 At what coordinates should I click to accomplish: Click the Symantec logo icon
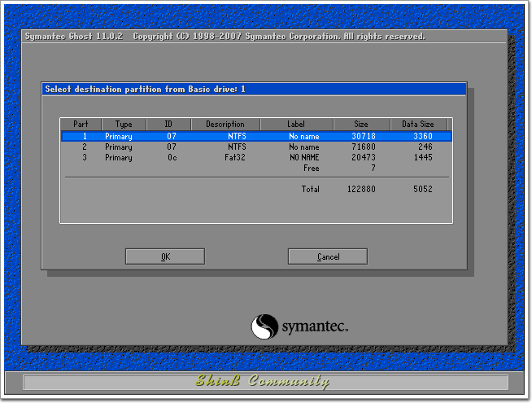click(x=264, y=326)
